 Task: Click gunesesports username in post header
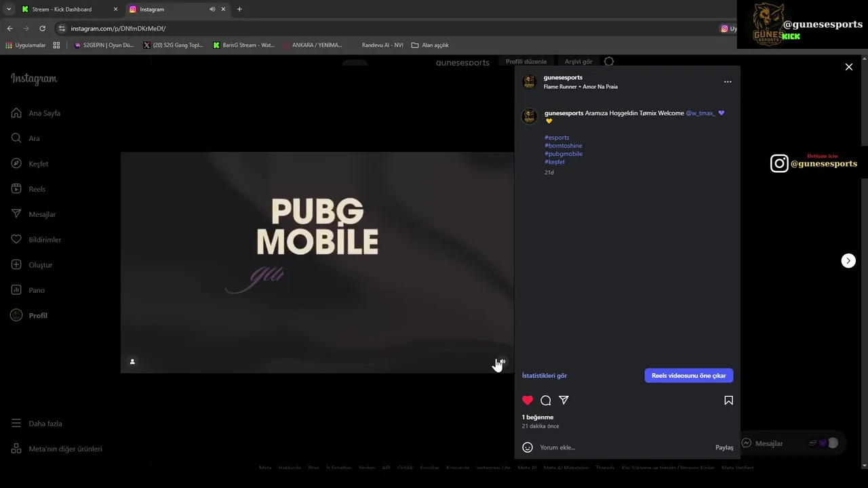pos(563,77)
